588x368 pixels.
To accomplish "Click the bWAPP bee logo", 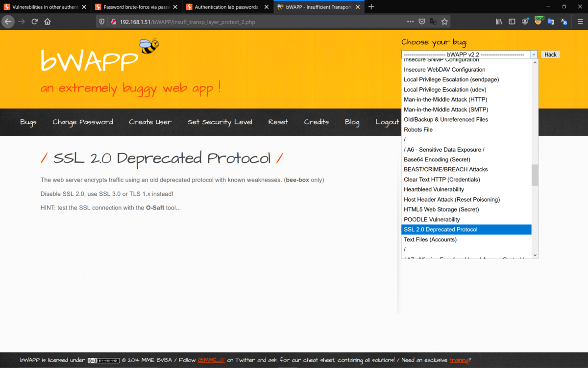I will [x=148, y=46].
